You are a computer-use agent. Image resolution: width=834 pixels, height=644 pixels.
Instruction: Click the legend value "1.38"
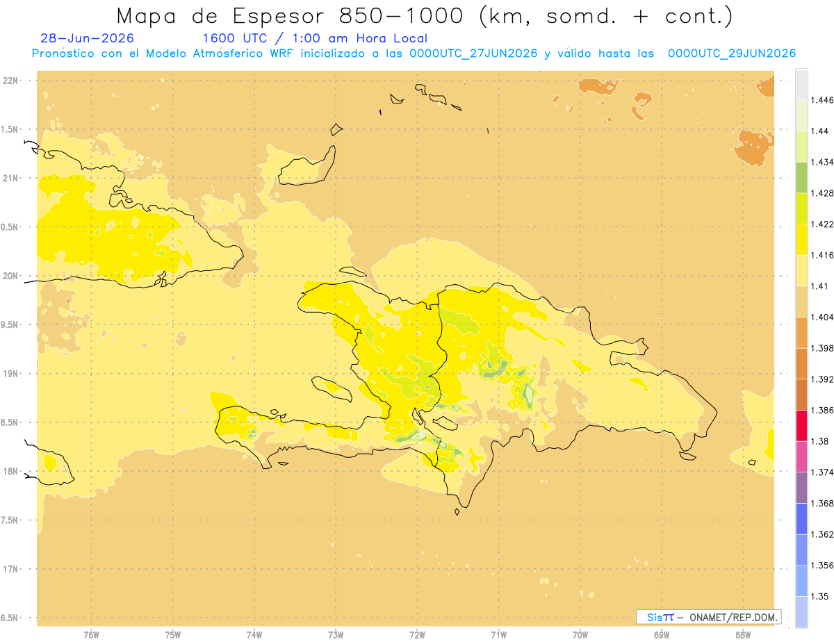click(x=819, y=441)
